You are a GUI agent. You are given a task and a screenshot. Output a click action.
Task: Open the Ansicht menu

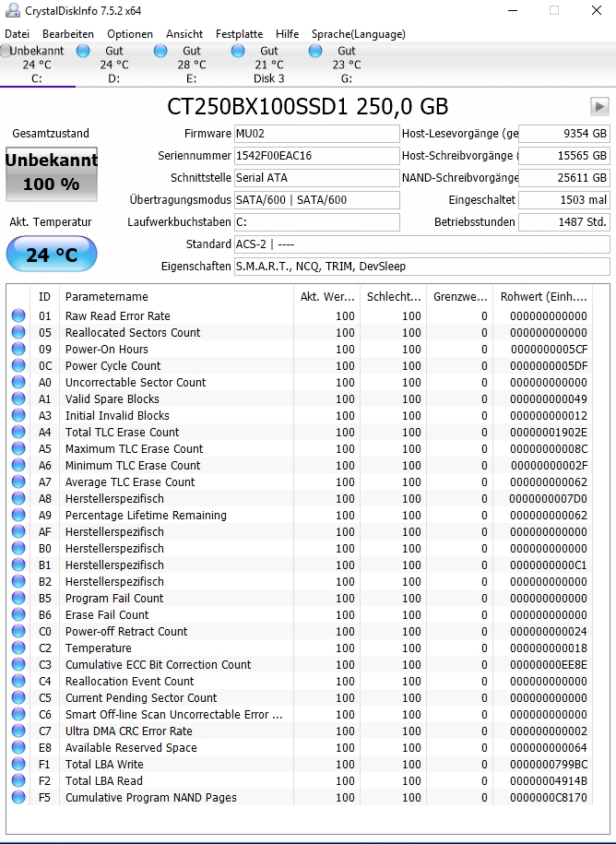click(x=184, y=34)
